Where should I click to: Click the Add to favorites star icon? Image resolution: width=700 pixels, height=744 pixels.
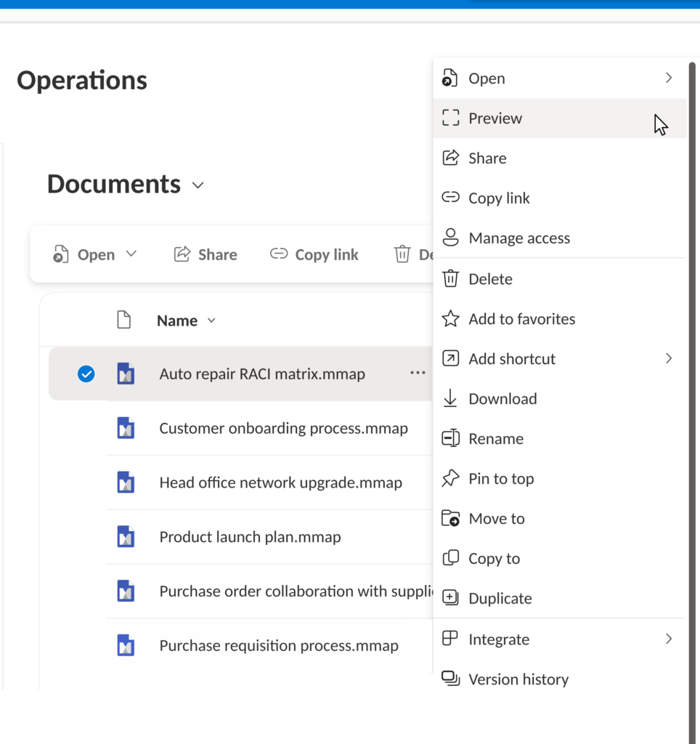click(450, 318)
